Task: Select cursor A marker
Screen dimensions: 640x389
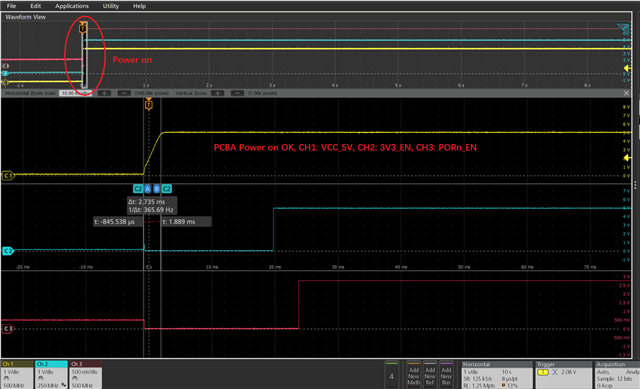Action: 148,189
